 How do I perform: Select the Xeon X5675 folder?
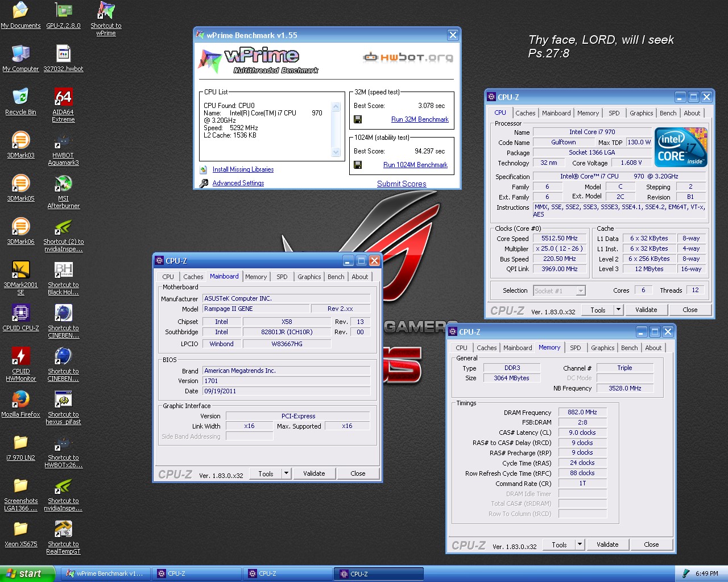[x=20, y=534]
